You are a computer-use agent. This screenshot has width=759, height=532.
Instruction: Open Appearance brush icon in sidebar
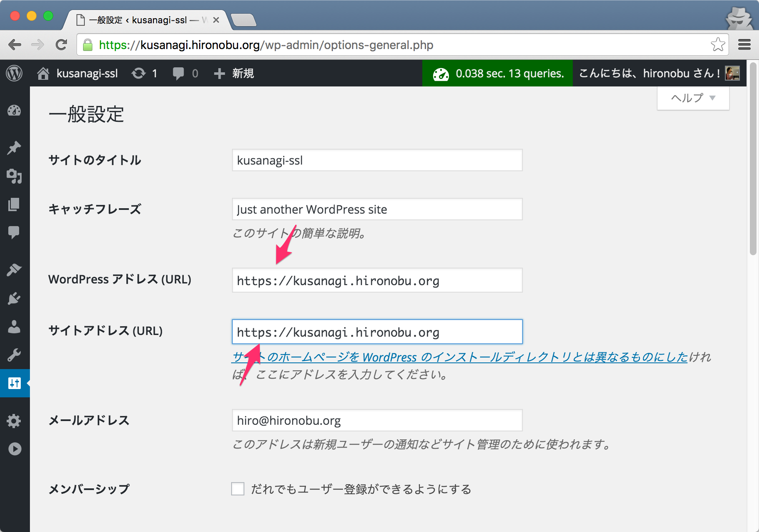[14, 270]
